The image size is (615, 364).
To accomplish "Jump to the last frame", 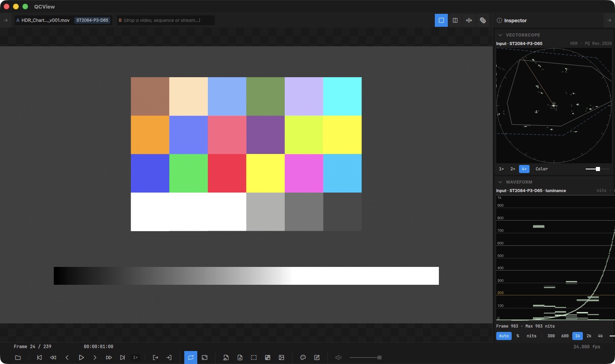I will click(122, 357).
